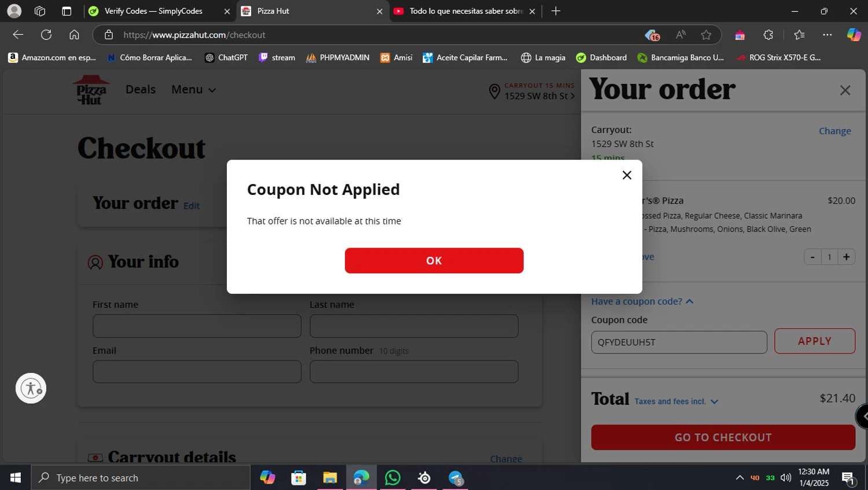Open the Deals page
Viewport: 868px width, 490px height.
[141, 90]
